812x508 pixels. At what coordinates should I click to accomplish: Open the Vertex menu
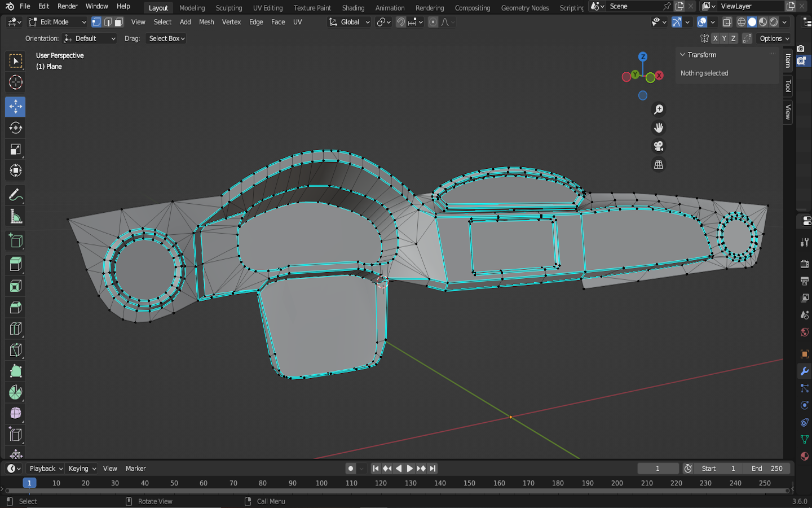point(231,22)
